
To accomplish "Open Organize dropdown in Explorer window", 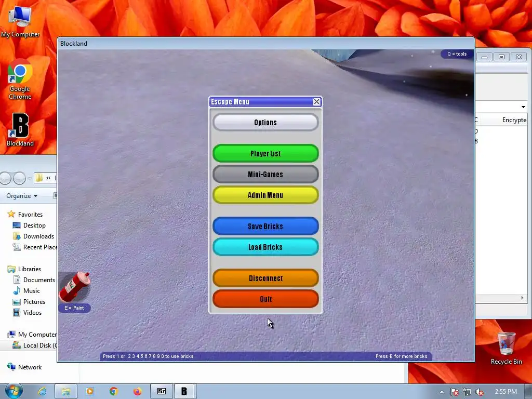I will click(x=22, y=196).
